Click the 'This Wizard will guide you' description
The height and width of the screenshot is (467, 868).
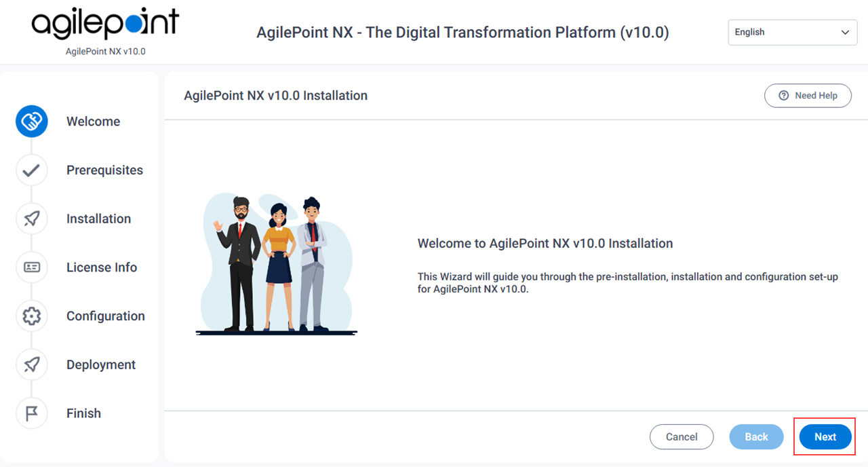628,283
